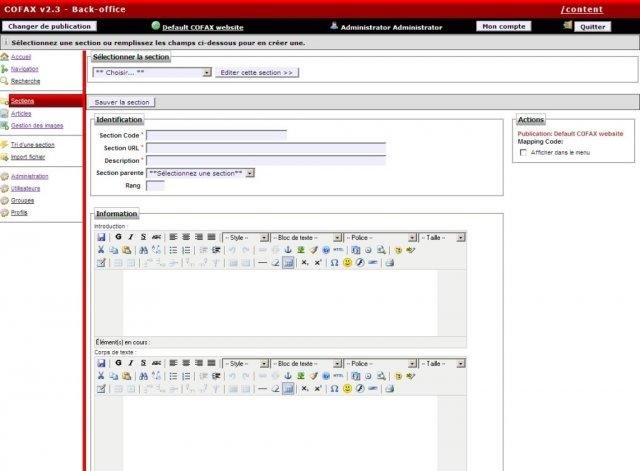This screenshot has width=640, height=471.
Task: Open Navigation in the sidebar
Action: [x=24, y=69]
